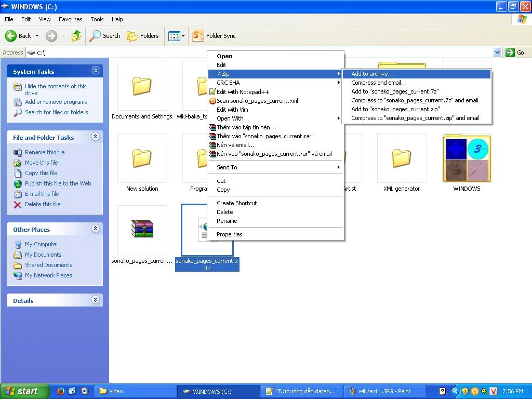Click the Go button
Viewport: 532px width, 399px height.
tap(515, 52)
